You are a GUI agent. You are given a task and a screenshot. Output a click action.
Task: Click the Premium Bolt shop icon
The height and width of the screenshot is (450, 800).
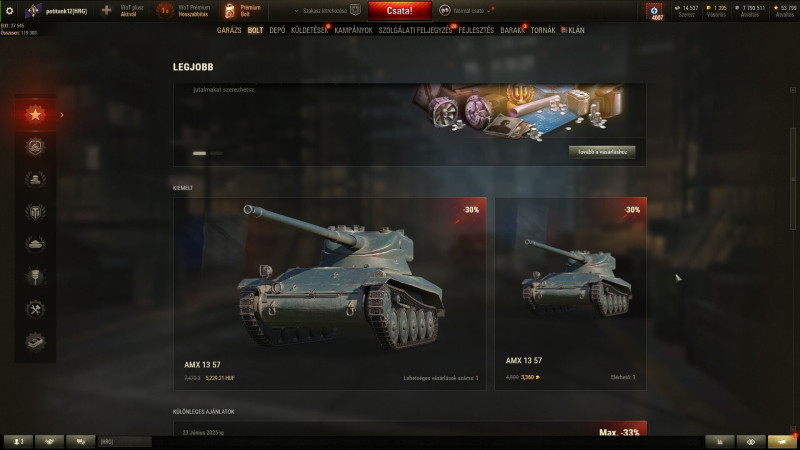pyautogui.click(x=230, y=10)
